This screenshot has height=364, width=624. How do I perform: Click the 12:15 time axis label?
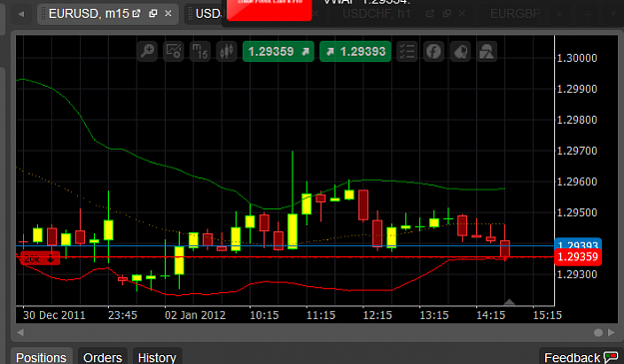click(377, 315)
